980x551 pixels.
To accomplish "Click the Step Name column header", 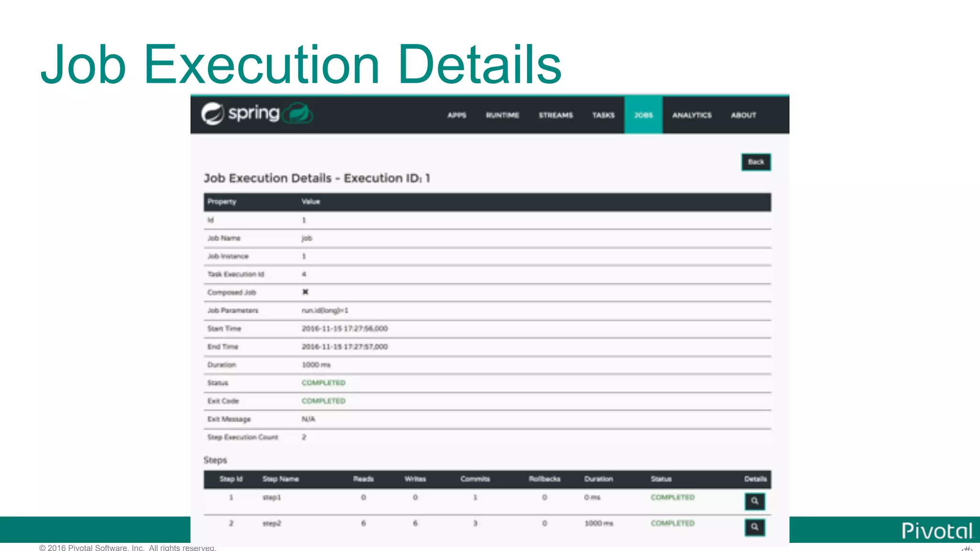I will (x=280, y=479).
